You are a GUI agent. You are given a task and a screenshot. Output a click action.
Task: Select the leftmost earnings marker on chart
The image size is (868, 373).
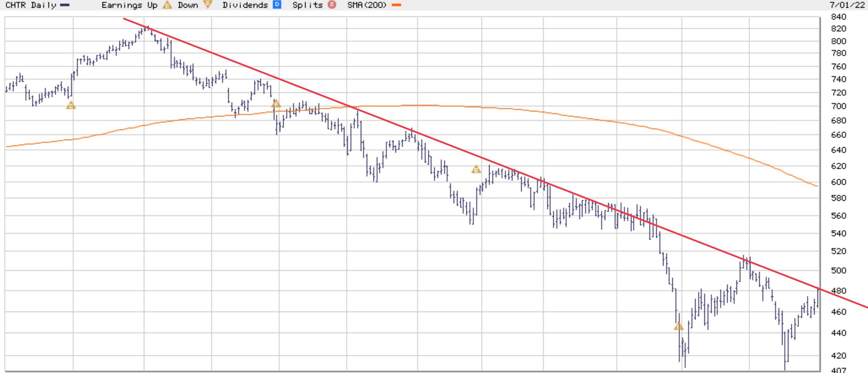(71, 105)
